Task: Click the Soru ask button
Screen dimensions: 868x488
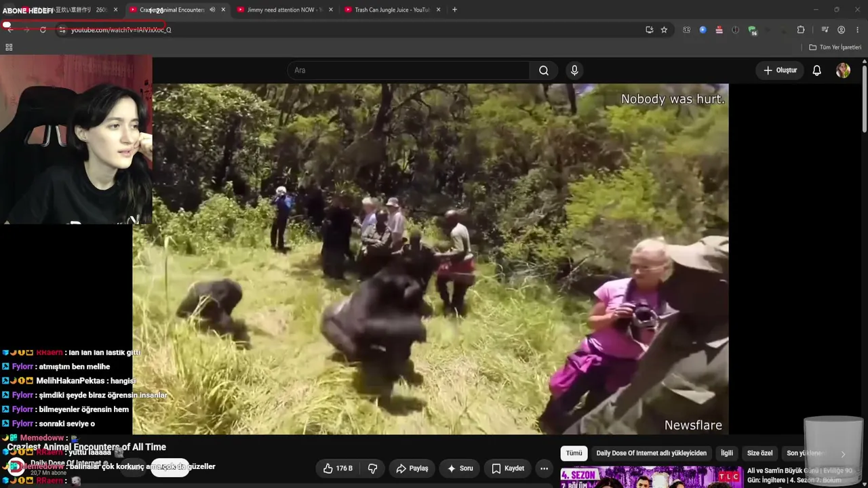Action: [x=459, y=468]
